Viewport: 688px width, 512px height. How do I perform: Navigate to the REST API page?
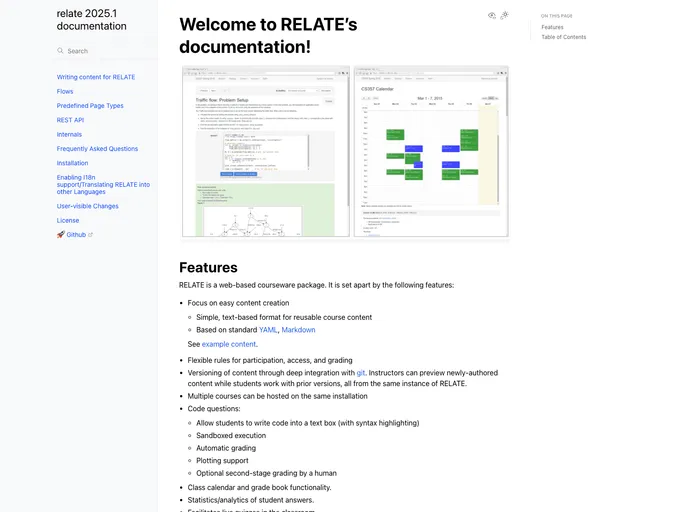click(70, 120)
